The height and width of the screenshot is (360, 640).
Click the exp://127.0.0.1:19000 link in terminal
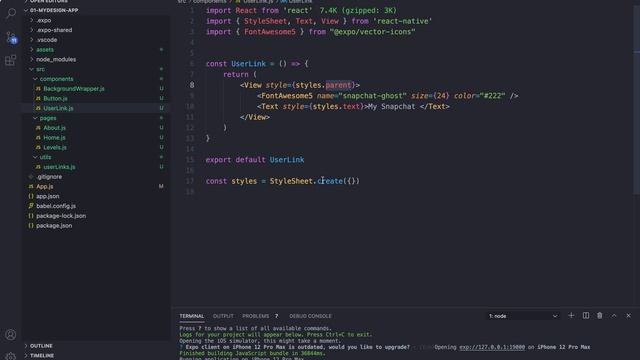click(x=492, y=347)
